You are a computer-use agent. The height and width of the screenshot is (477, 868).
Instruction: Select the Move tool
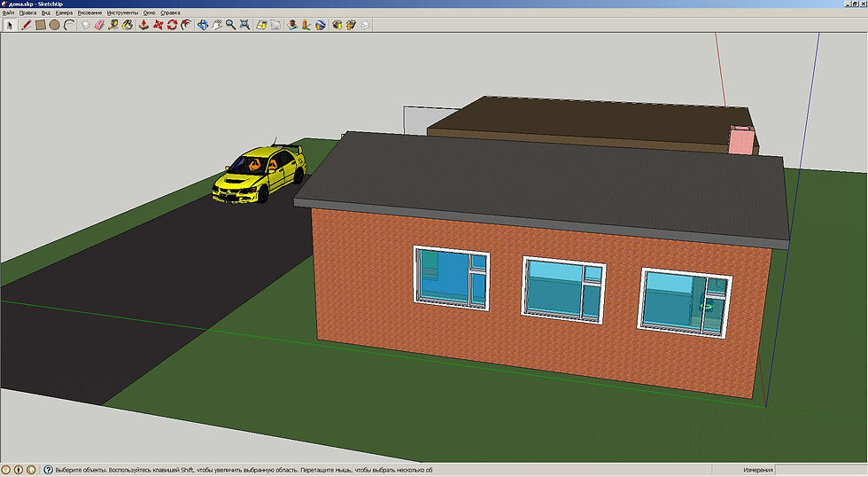click(158, 25)
